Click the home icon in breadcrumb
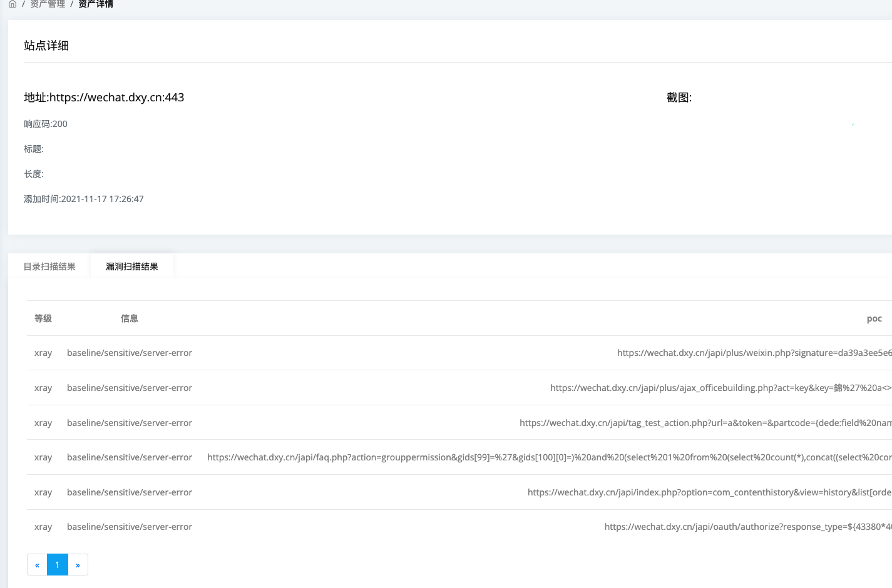 [13, 4]
